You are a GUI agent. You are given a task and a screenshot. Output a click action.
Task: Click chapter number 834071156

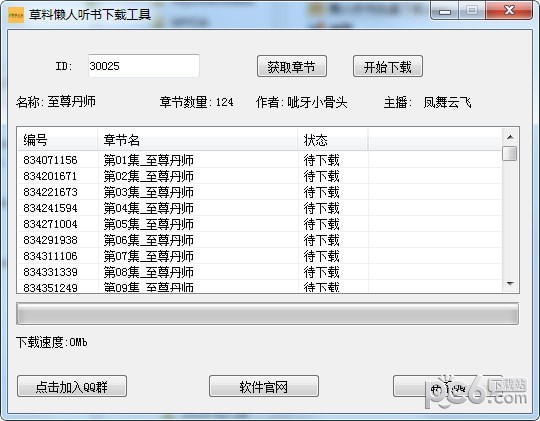click(50, 160)
